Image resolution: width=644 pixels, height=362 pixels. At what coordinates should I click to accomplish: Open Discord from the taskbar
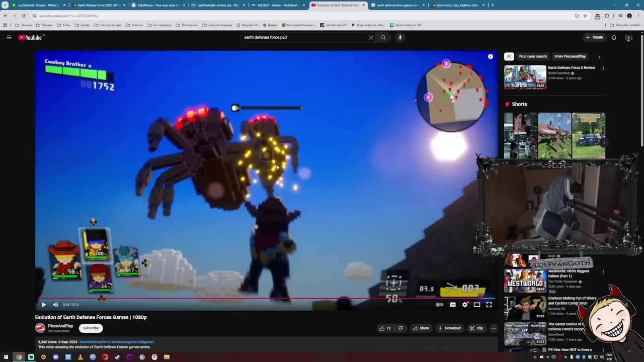[56, 357]
